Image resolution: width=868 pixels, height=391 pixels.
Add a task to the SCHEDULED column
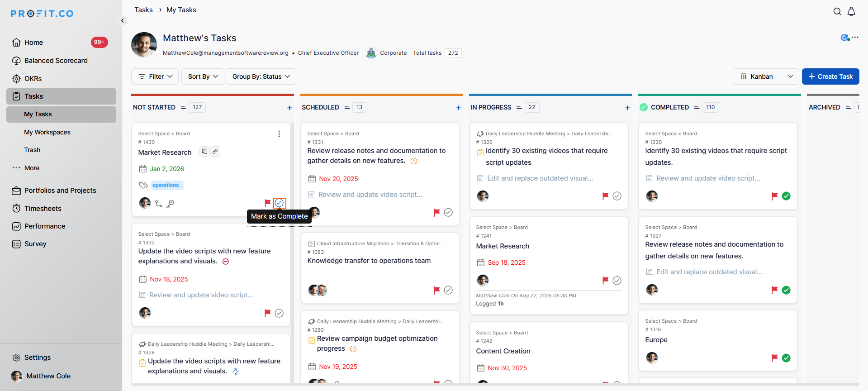(459, 108)
